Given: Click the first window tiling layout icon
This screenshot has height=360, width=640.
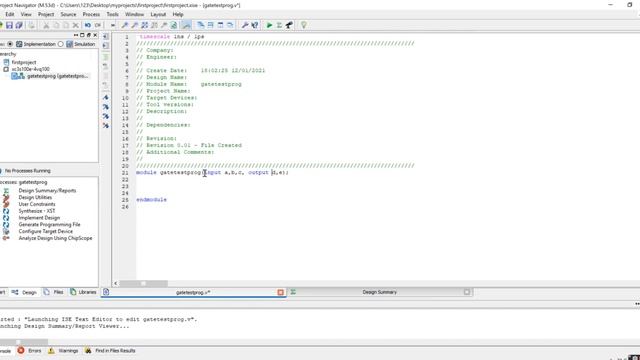Looking at the screenshot, I should tap(201, 25).
